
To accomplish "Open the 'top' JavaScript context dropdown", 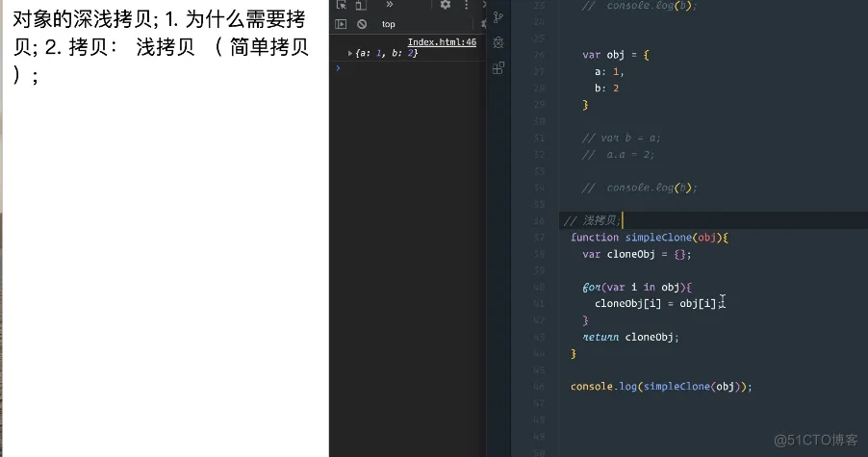I will pyautogui.click(x=389, y=24).
